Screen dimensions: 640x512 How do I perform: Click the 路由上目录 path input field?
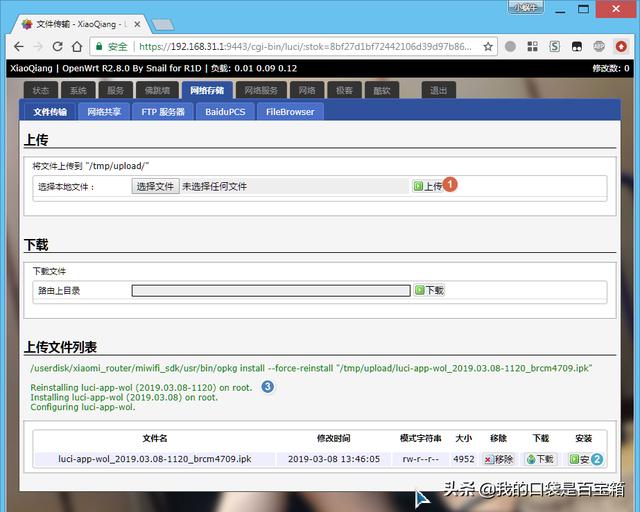[x=271, y=291]
